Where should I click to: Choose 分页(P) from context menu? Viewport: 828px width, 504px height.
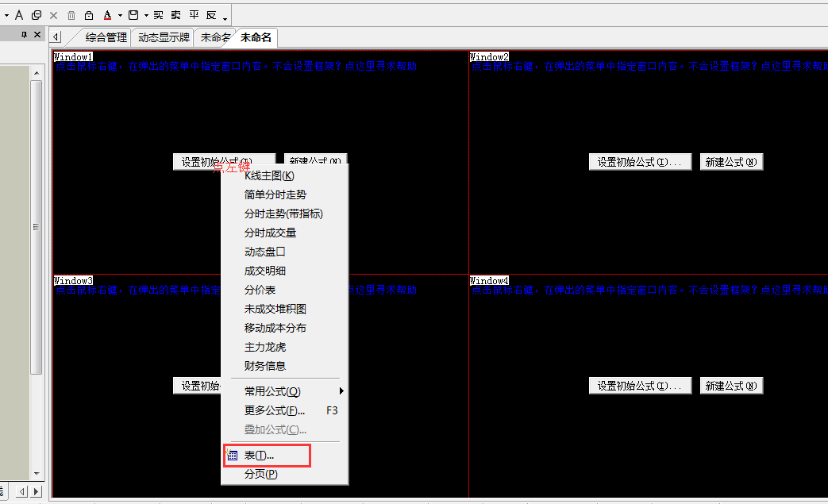tap(285, 474)
